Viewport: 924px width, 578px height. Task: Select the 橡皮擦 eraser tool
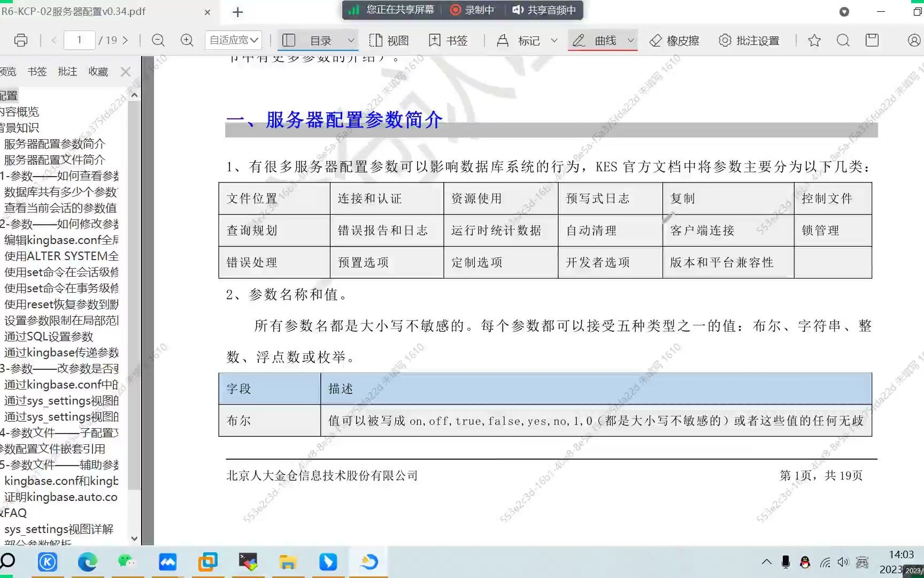tap(675, 40)
